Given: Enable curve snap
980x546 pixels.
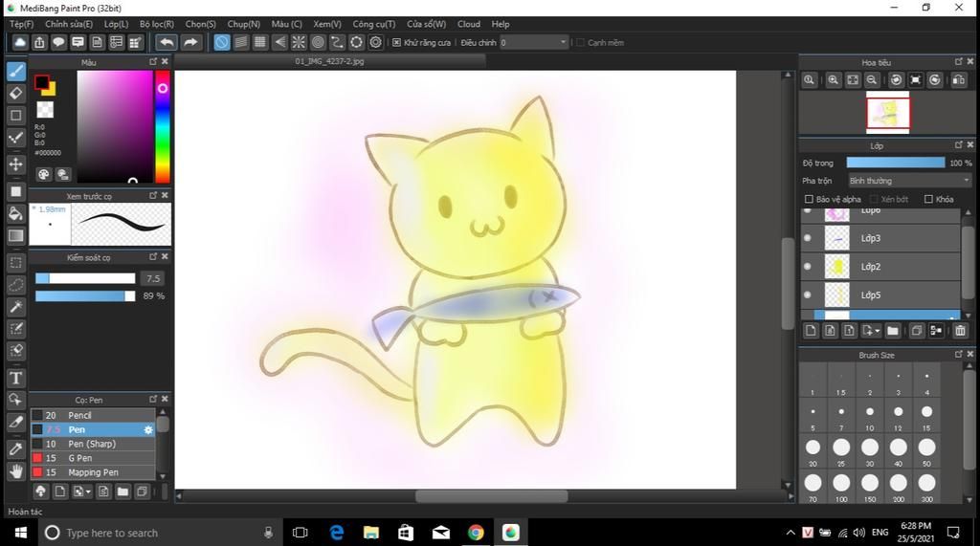Looking at the screenshot, I should (337, 42).
